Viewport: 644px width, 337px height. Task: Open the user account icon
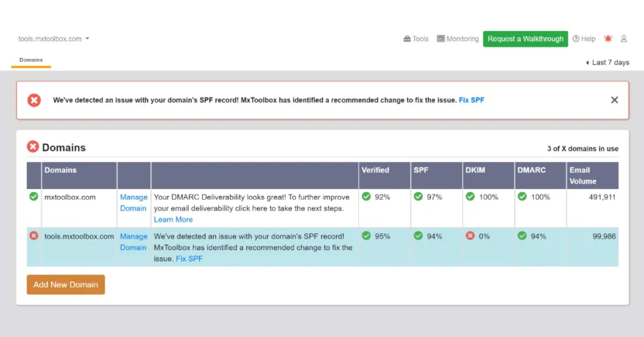623,39
